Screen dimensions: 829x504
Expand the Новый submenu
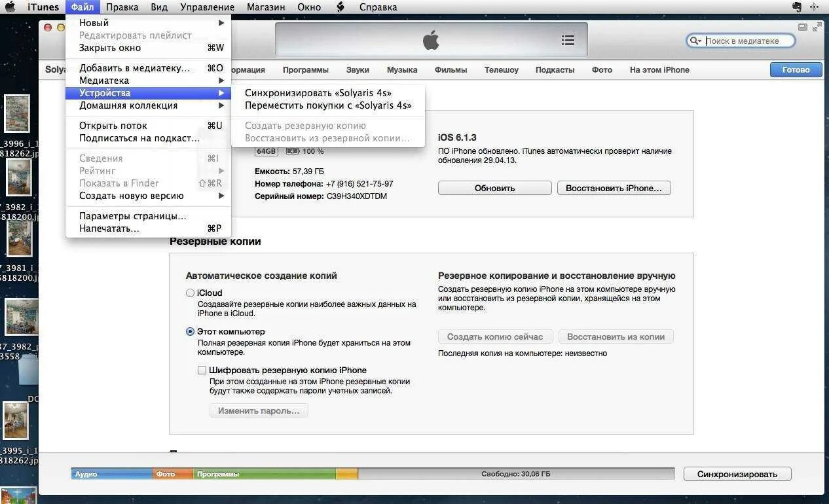[x=148, y=23]
